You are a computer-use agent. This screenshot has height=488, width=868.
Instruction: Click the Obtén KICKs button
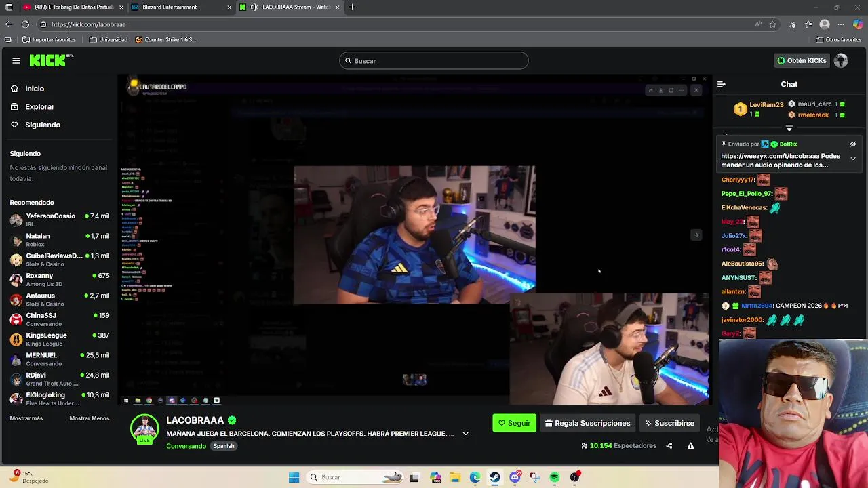(802, 60)
